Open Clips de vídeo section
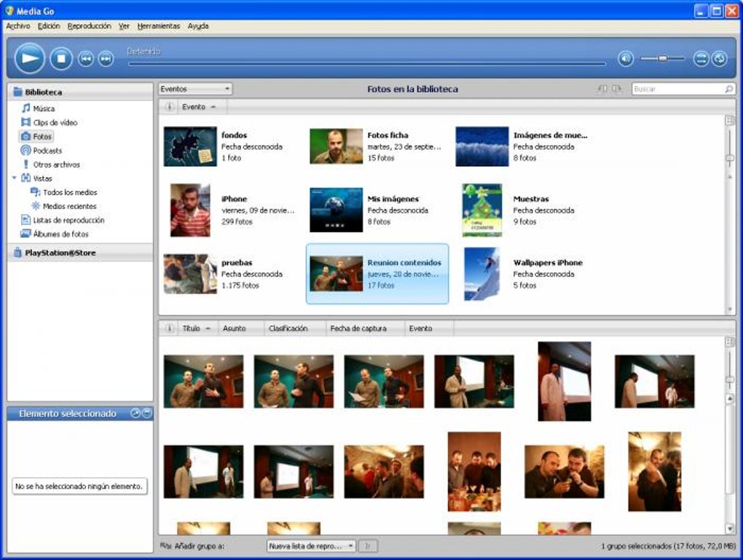Image resolution: width=743 pixels, height=560 pixels. coord(55,122)
